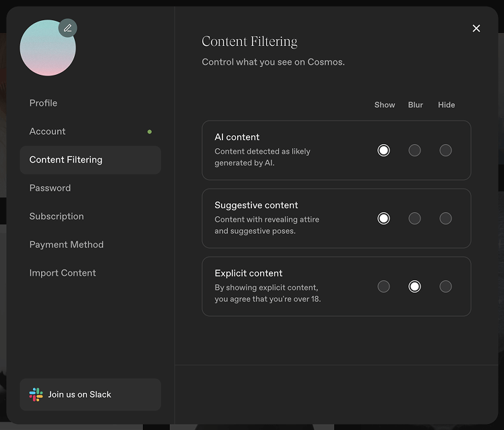Close the settings dialog with X
Viewport: 504px width, 430px height.
click(x=476, y=28)
